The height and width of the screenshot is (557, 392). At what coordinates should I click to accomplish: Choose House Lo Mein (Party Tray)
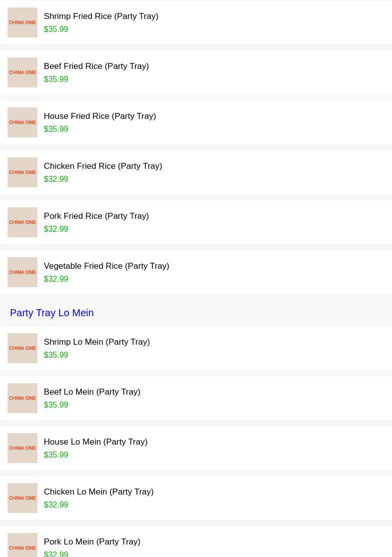click(x=95, y=442)
